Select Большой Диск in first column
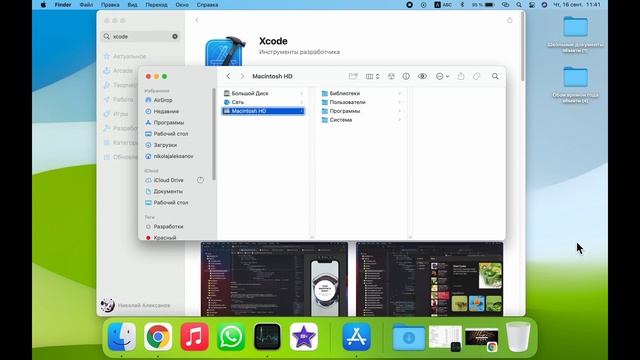Image resolution: width=640 pixels, height=360 pixels. tap(263, 93)
